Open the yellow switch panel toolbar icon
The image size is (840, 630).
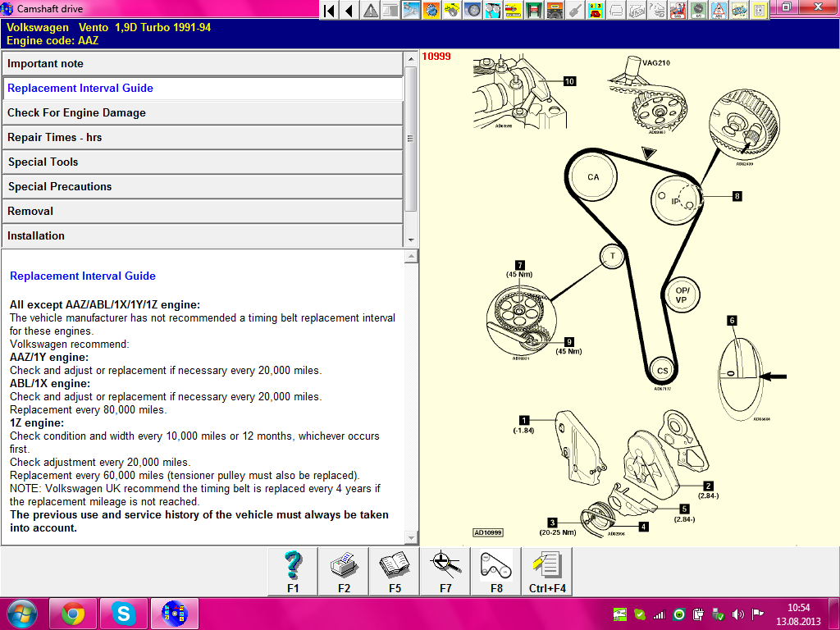click(x=759, y=10)
